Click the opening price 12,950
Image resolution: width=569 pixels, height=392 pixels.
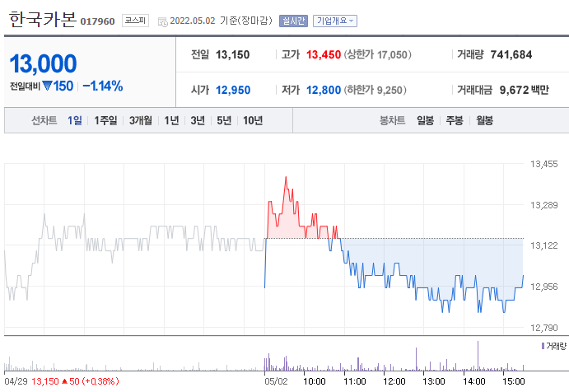click(x=233, y=90)
